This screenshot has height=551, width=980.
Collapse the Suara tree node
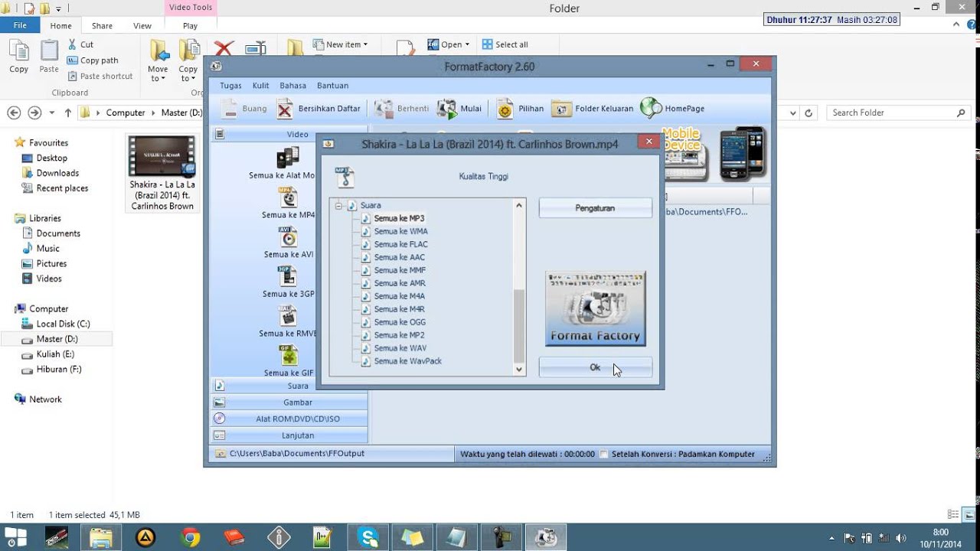point(339,206)
